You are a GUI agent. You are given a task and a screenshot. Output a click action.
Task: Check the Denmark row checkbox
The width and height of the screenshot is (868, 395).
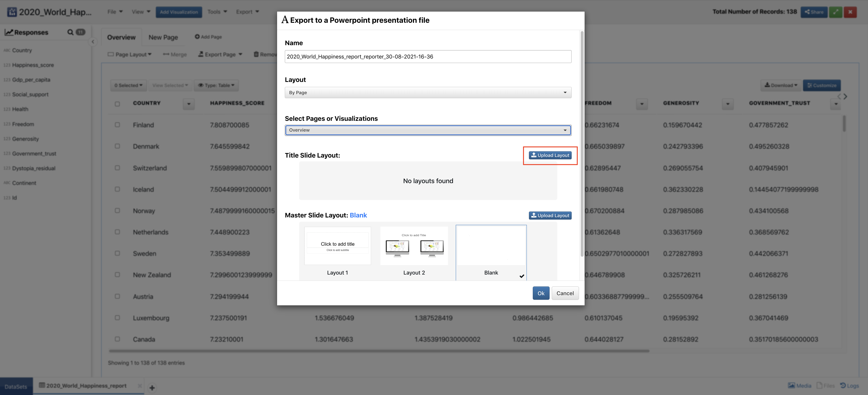tap(117, 147)
